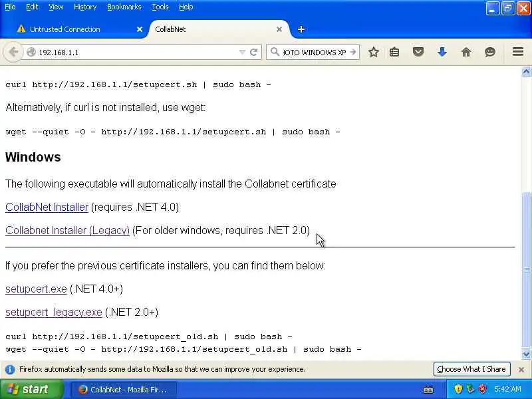Open the URL history dropdown arrow
Viewport: 532px width, 399px height.
coord(242,53)
